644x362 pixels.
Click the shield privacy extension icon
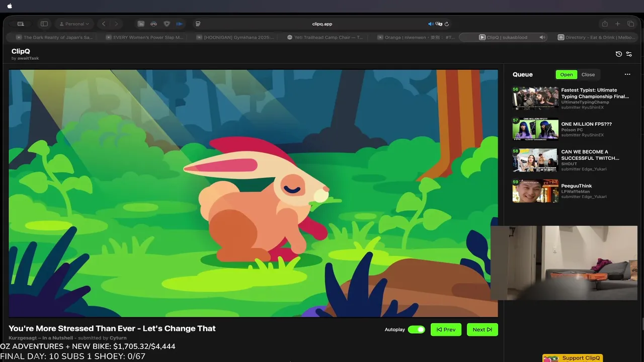167,24
